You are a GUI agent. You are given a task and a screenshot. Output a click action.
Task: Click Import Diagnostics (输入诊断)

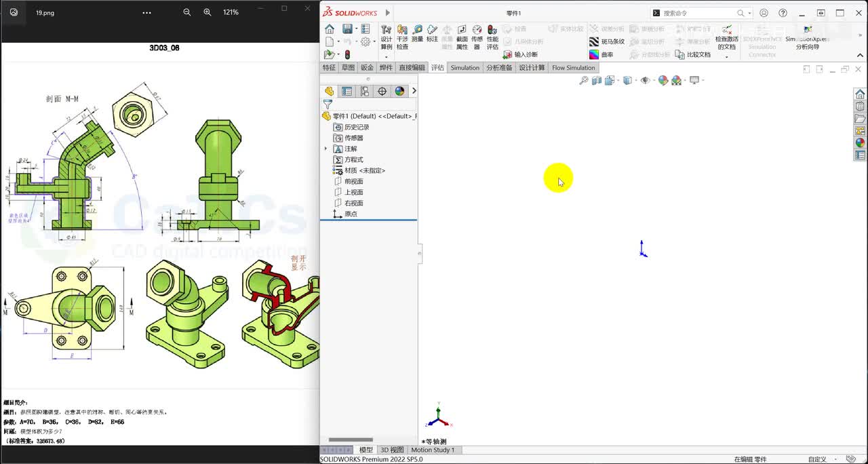(521, 54)
